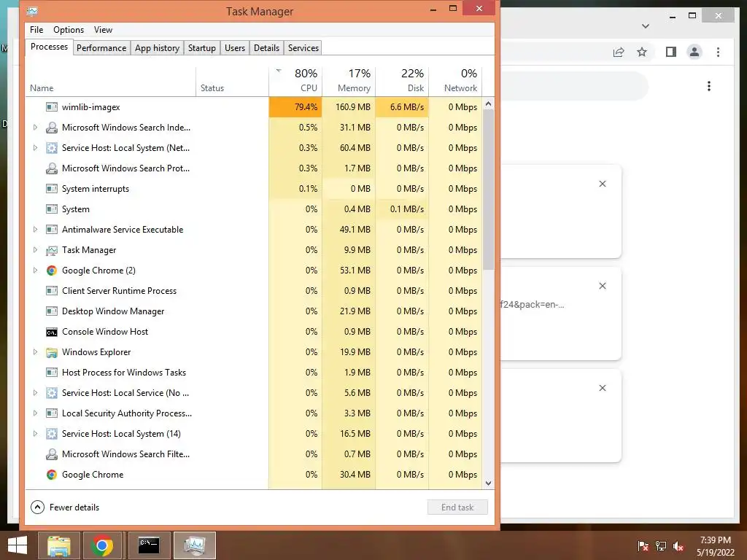Sort by the Network column header
Image resolution: width=747 pixels, height=560 pixels.
(x=456, y=80)
